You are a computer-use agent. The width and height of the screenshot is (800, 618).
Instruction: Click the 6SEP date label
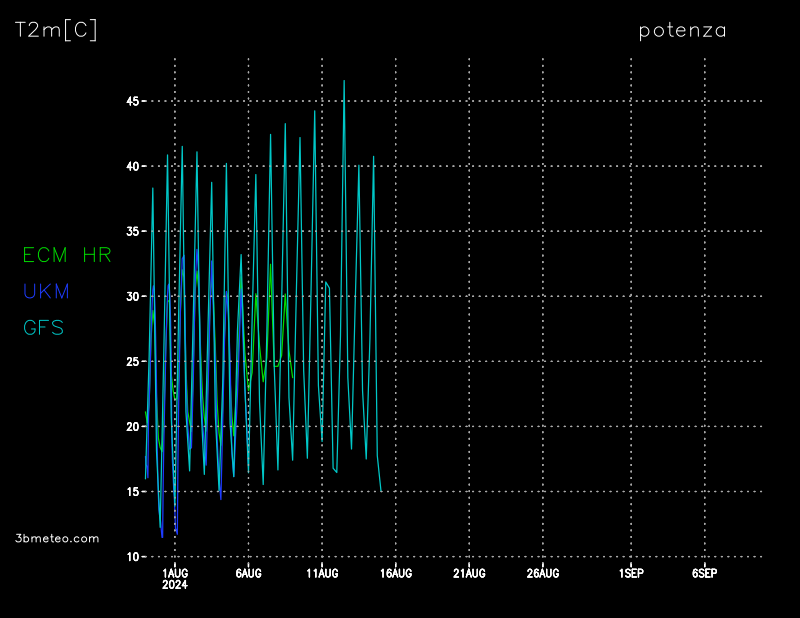(704, 573)
